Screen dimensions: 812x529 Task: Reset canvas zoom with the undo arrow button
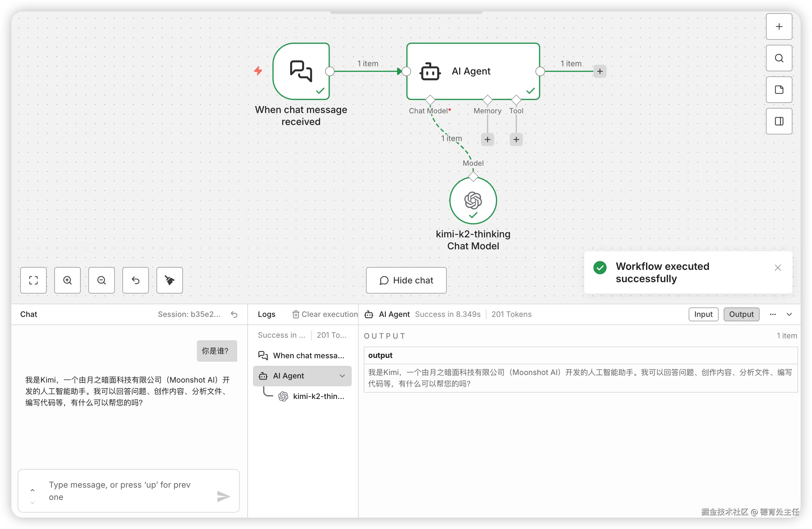coord(135,280)
